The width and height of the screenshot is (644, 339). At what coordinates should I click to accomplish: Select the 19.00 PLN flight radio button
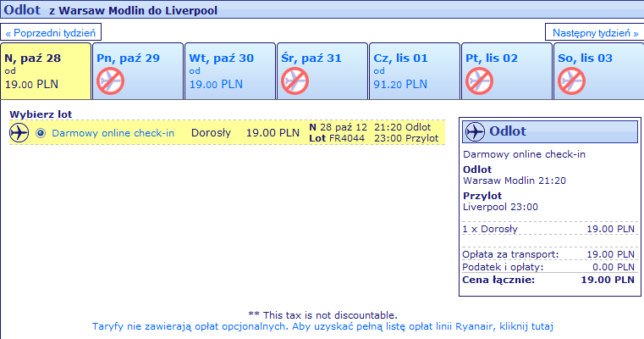coord(41,133)
